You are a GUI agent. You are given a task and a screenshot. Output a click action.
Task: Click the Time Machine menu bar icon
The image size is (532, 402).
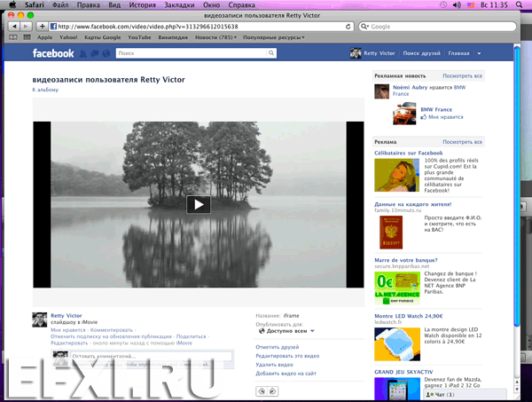click(x=443, y=4)
